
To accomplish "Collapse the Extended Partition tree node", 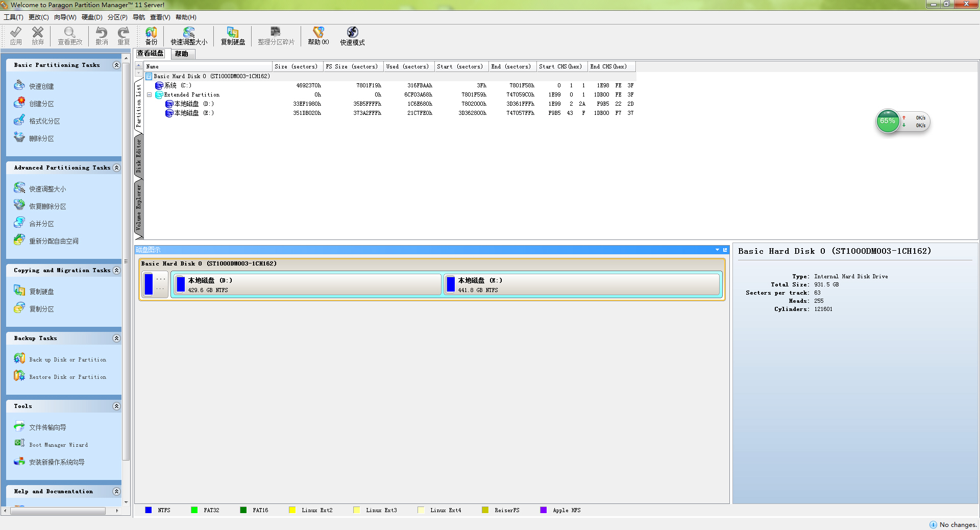I will click(149, 95).
